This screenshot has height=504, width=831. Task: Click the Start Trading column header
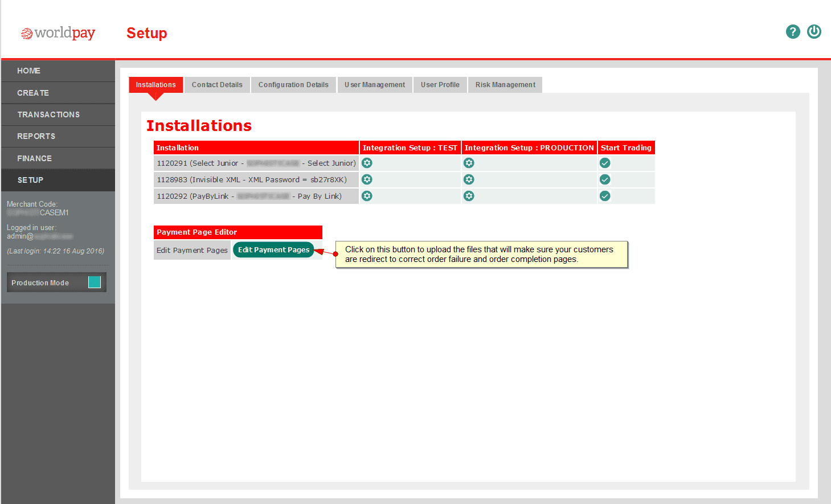[626, 147]
